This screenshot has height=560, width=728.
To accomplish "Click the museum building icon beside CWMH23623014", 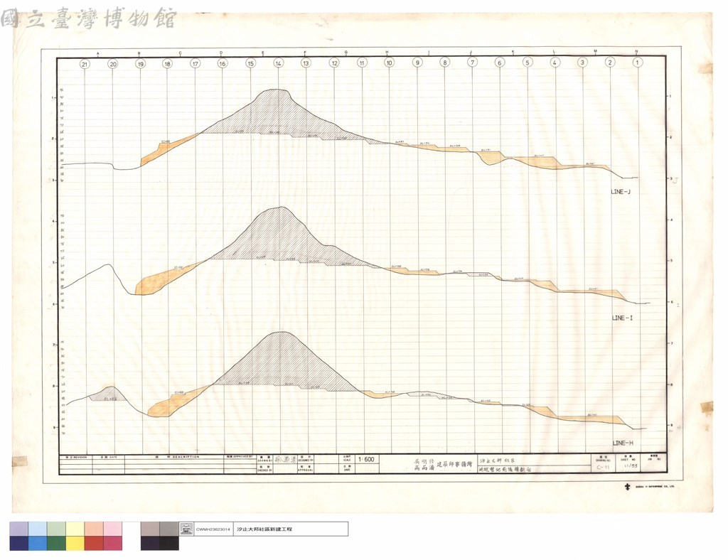I will [186, 529].
